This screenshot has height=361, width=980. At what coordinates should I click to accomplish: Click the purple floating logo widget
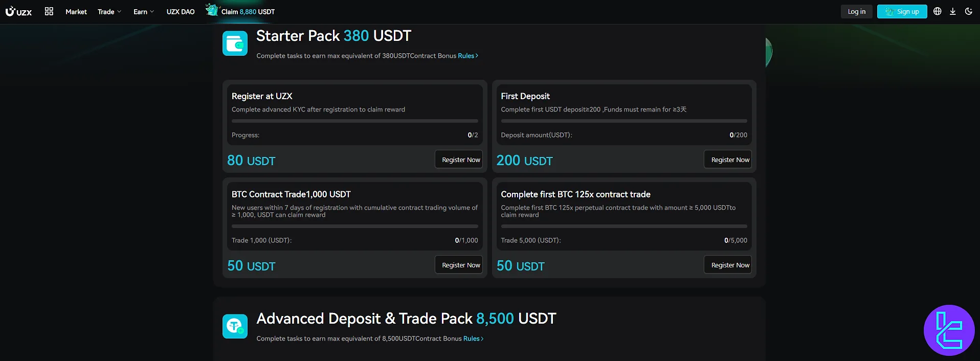pos(949,330)
